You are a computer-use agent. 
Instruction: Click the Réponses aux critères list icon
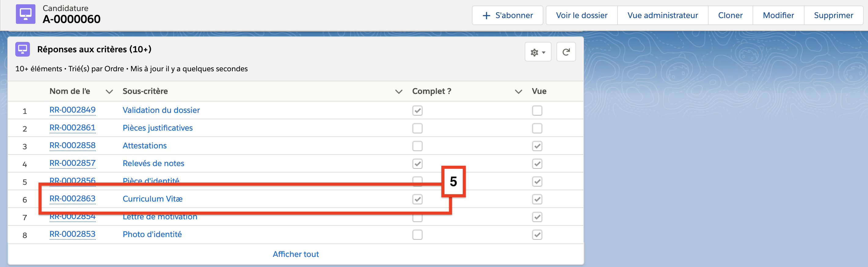23,49
